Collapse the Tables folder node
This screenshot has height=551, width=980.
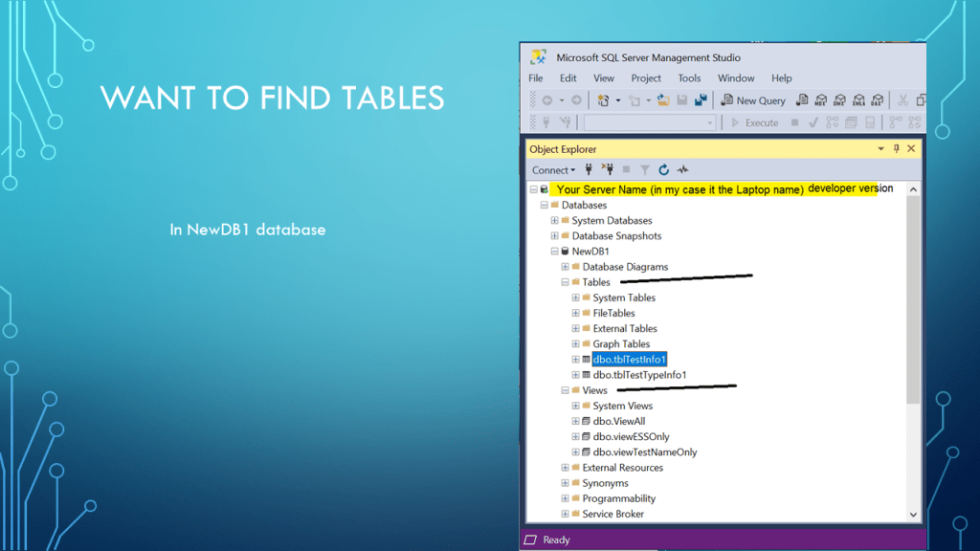click(565, 282)
